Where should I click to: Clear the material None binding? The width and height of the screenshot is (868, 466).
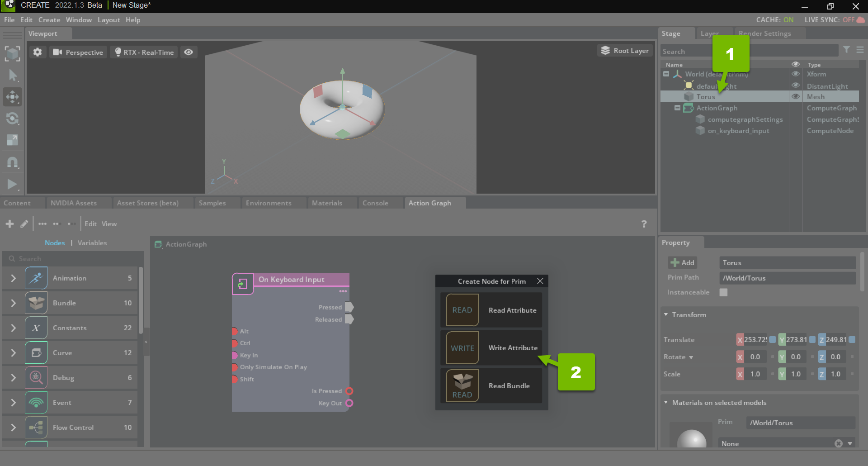pyautogui.click(x=839, y=443)
